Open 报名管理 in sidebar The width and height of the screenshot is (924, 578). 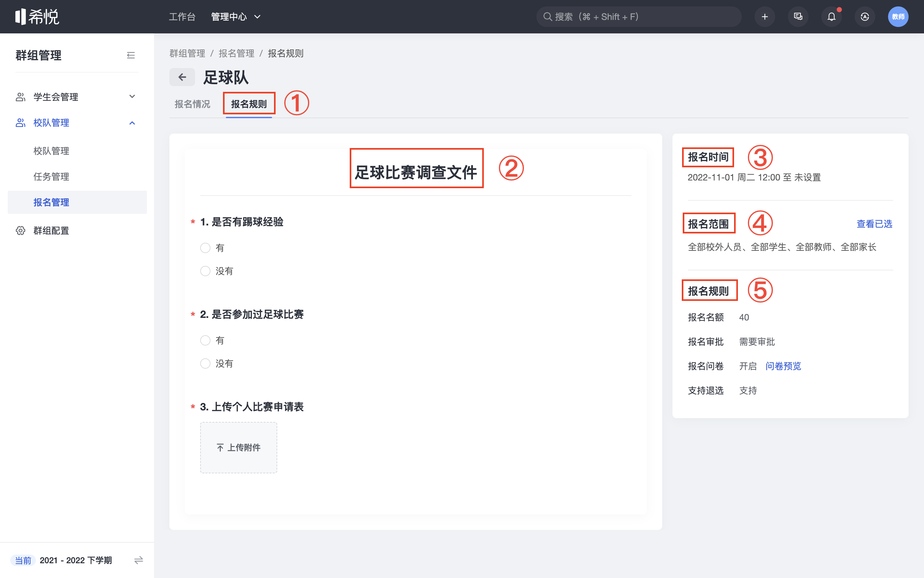pos(77,202)
